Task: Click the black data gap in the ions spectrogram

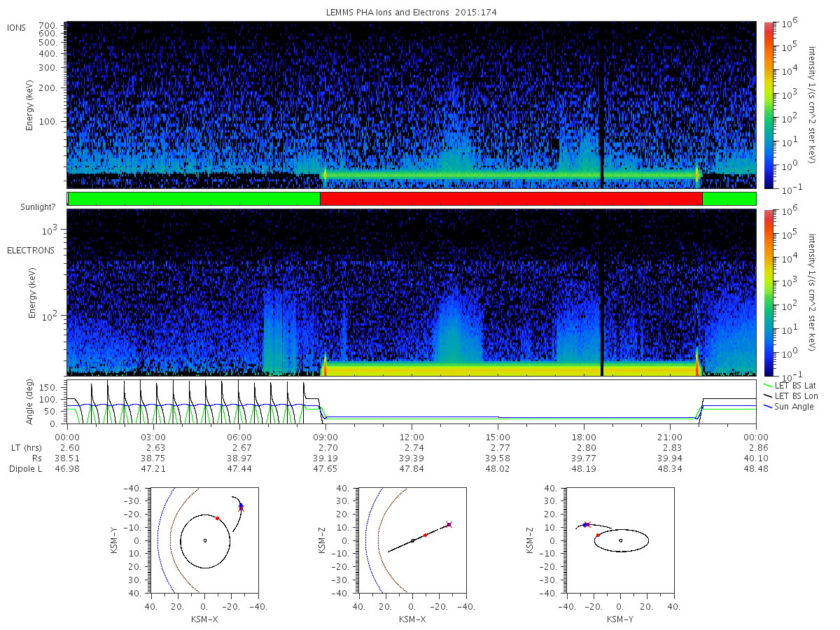Action: tap(603, 105)
